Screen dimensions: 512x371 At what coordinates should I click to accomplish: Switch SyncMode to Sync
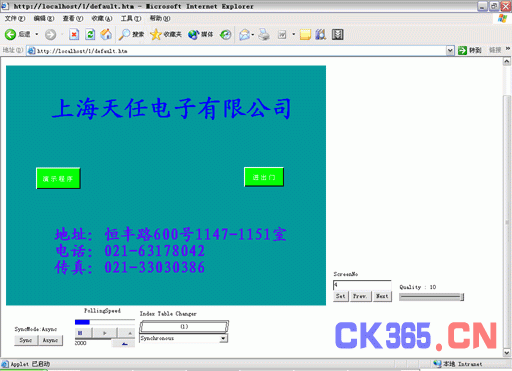tap(26, 340)
